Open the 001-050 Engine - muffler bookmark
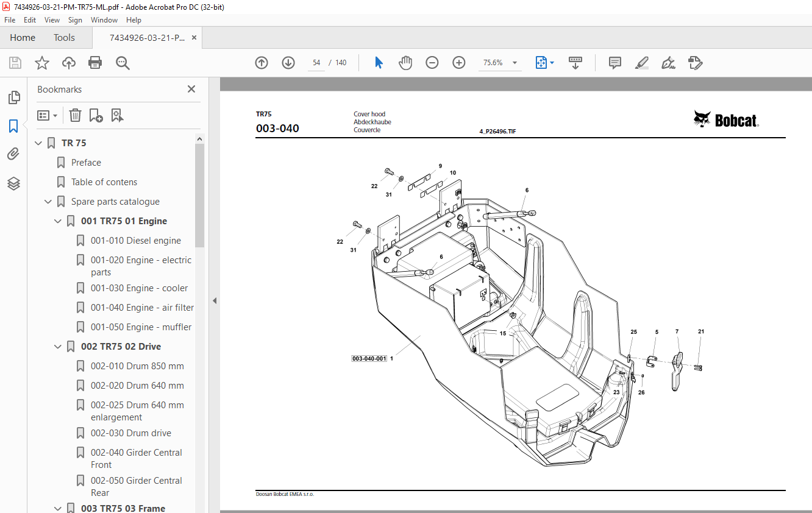Viewport: 812px width, 513px height. click(x=141, y=327)
